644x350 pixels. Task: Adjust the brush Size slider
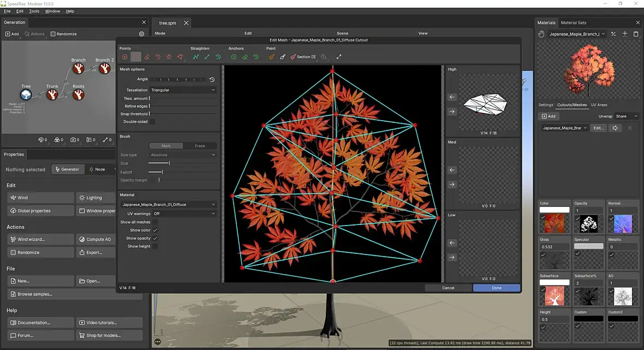(x=169, y=163)
